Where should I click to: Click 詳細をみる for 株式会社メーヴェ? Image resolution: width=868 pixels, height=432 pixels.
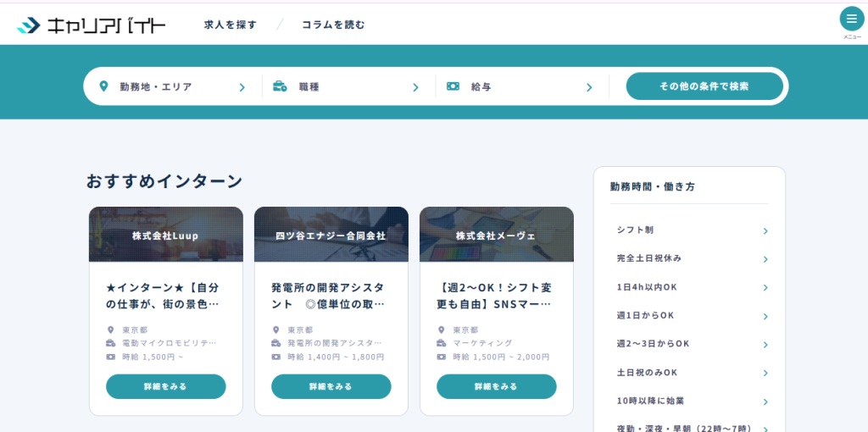(x=496, y=386)
